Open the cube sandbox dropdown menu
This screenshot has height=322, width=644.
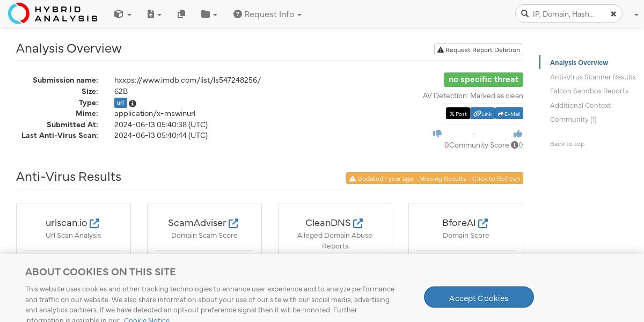(122, 14)
